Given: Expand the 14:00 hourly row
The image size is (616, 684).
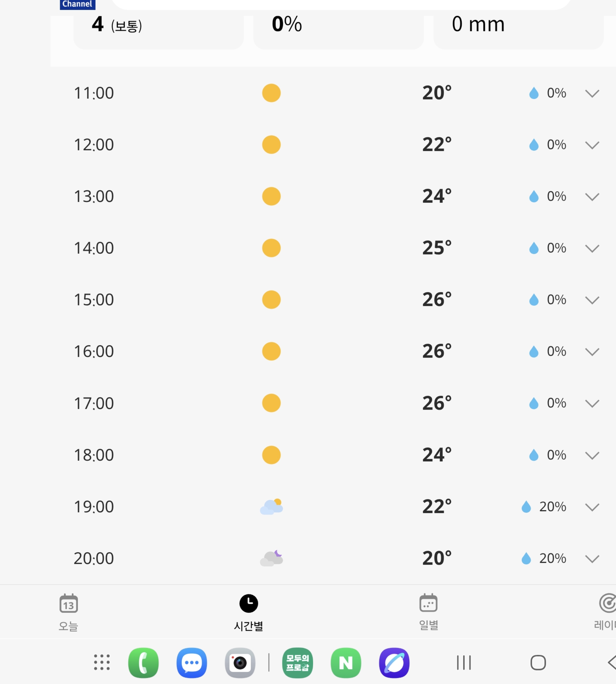Looking at the screenshot, I should (x=592, y=249).
